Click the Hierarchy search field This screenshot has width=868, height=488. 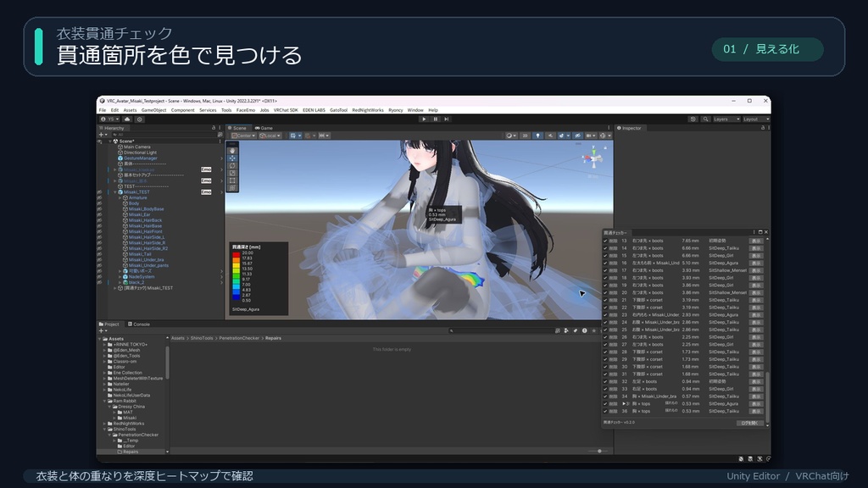point(164,135)
